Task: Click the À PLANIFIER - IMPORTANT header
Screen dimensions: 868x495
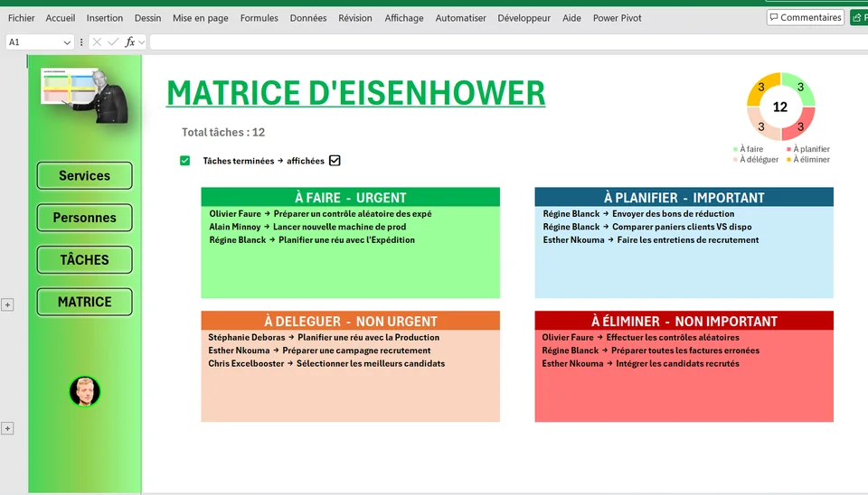Action: tap(684, 198)
